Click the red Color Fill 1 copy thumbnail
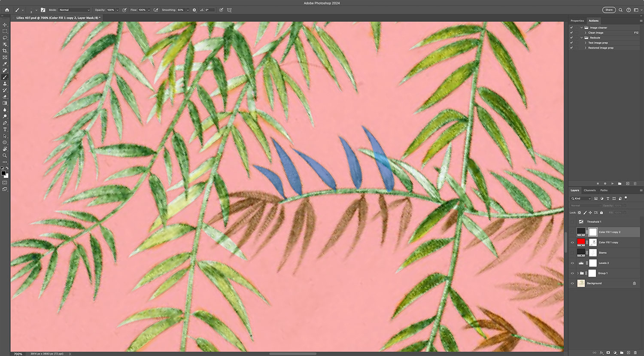The height and width of the screenshot is (356, 644). coord(581,243)
